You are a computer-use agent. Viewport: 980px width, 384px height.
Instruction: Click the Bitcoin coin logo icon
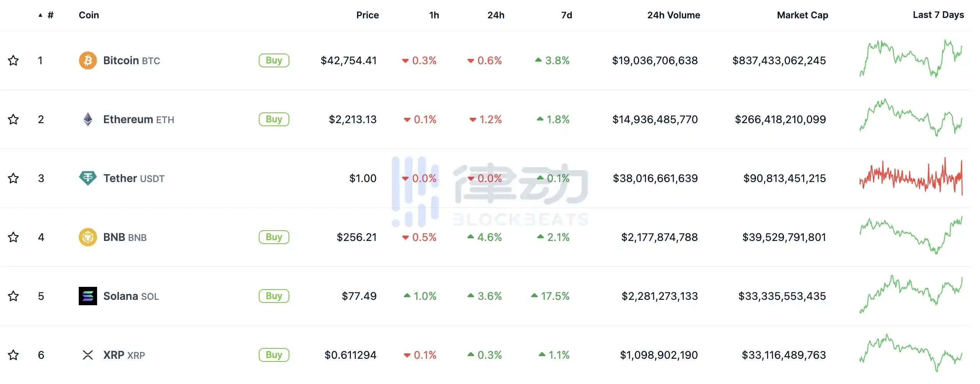pos(88,60)
